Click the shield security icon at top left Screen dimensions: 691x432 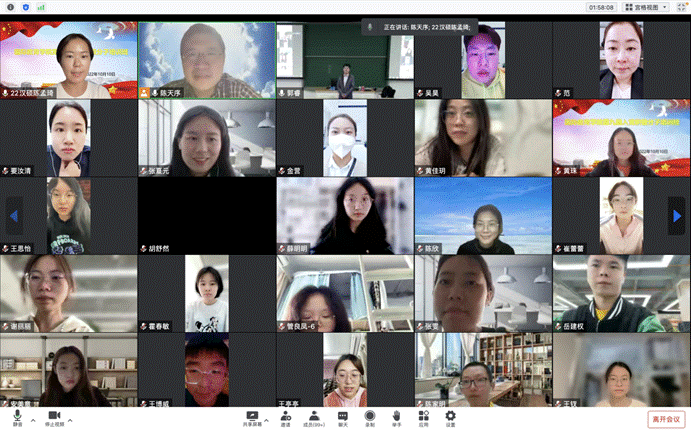coord(25,7)
